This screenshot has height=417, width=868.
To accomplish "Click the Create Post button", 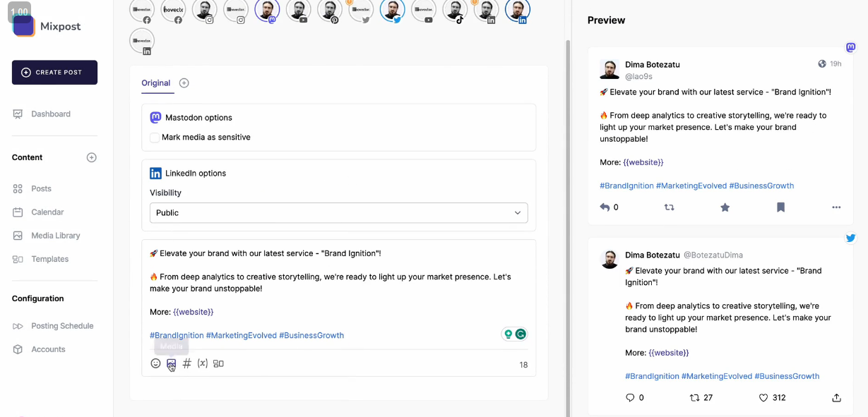I will 54,73.
